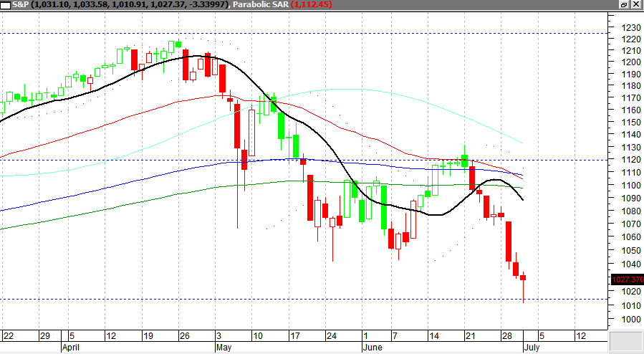Image resolution: width=644 pixels, height=354 pixels.
Task: Click the 1080 price axis label
Action: point(631,211)
